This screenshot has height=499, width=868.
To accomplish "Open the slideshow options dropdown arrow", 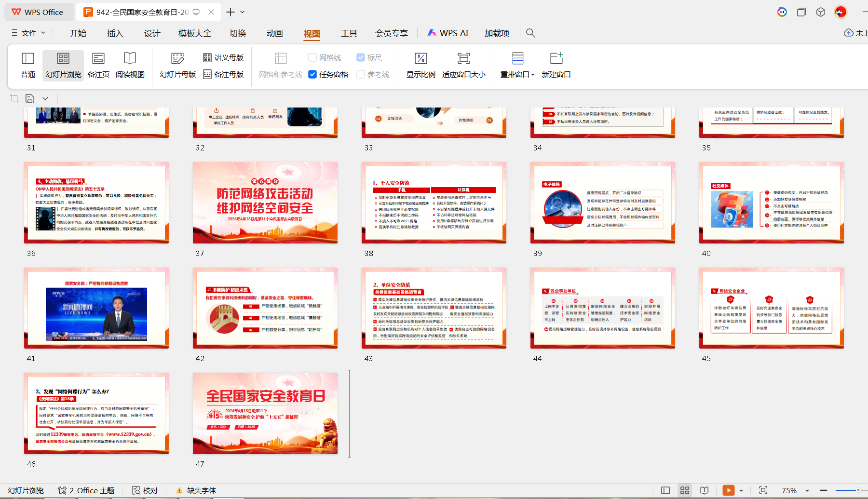I will [741, 490].
